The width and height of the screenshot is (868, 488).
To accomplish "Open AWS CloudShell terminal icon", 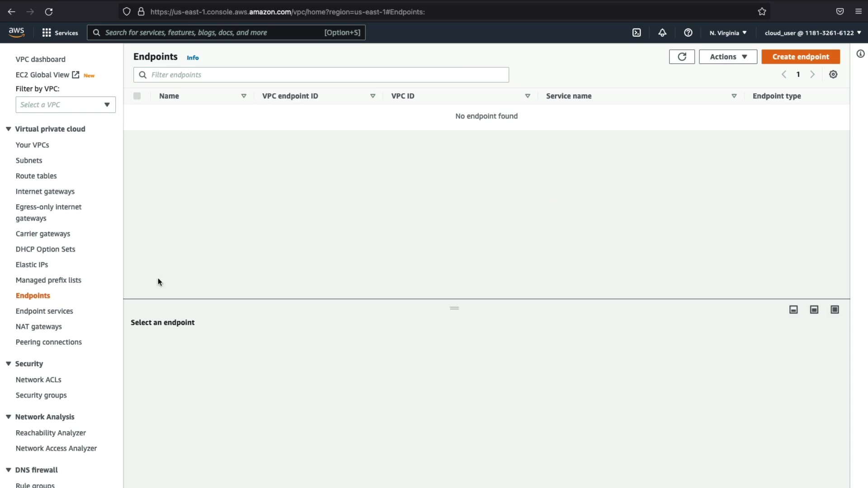I will tap(637, 33).
